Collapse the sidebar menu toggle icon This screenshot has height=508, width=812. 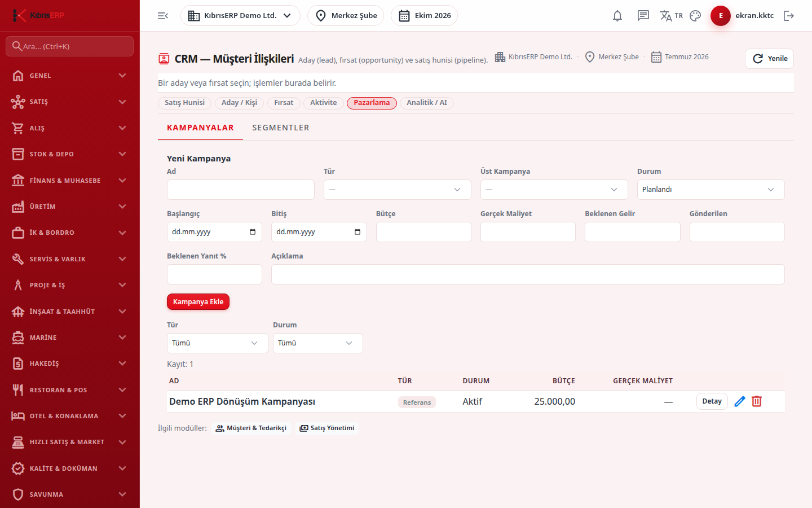click(163, 16)
